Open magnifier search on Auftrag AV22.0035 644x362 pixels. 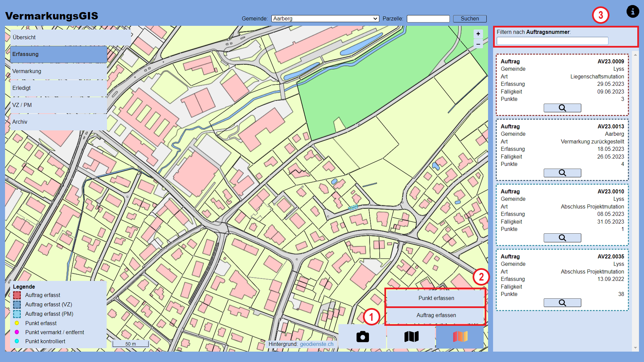coord(562,302)
